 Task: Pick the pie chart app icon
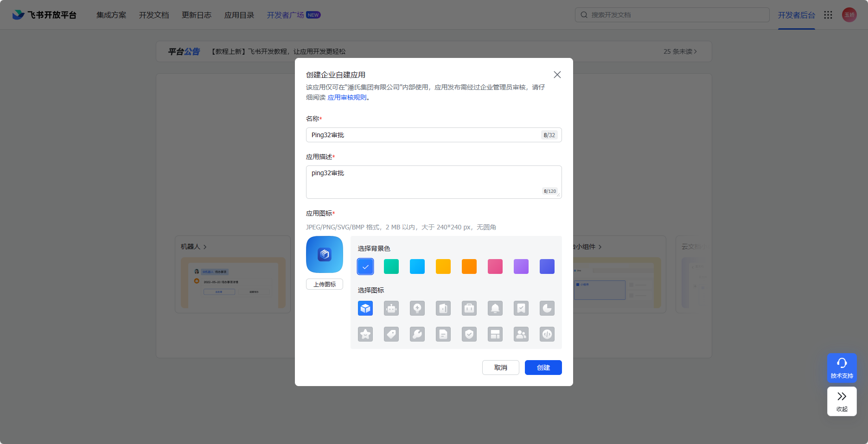pyautogui.click(x=547, y=308)
